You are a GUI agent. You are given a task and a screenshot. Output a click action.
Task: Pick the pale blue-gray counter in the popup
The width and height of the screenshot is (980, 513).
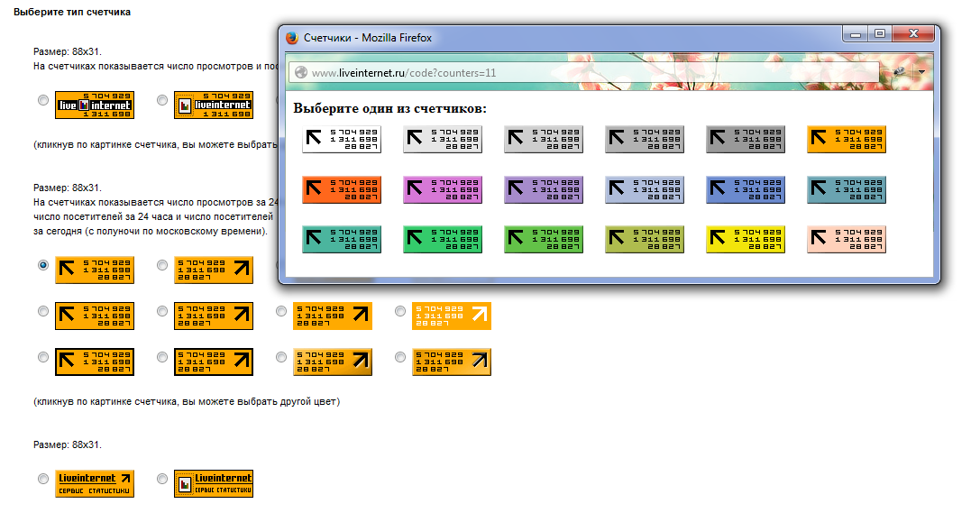click(x=645, y=190)
